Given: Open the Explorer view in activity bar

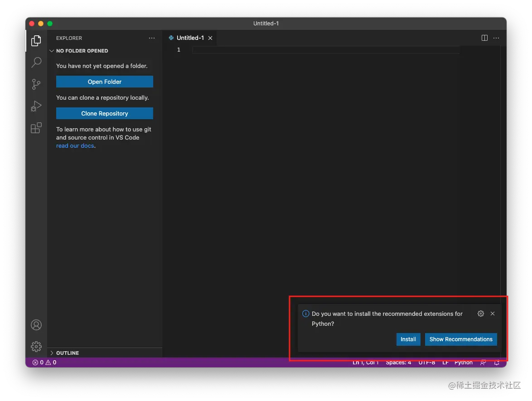Looking at the screenshot, I should point(36,41).
